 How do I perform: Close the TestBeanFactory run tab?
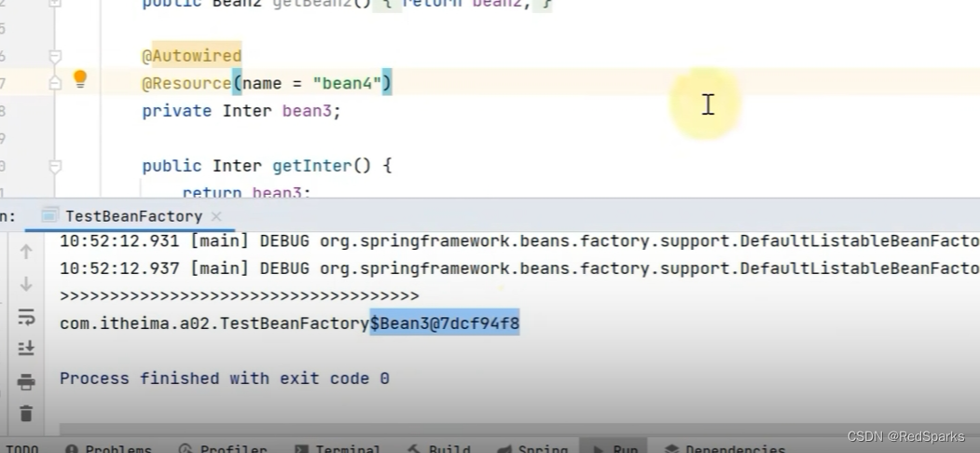tap(216, 216)
